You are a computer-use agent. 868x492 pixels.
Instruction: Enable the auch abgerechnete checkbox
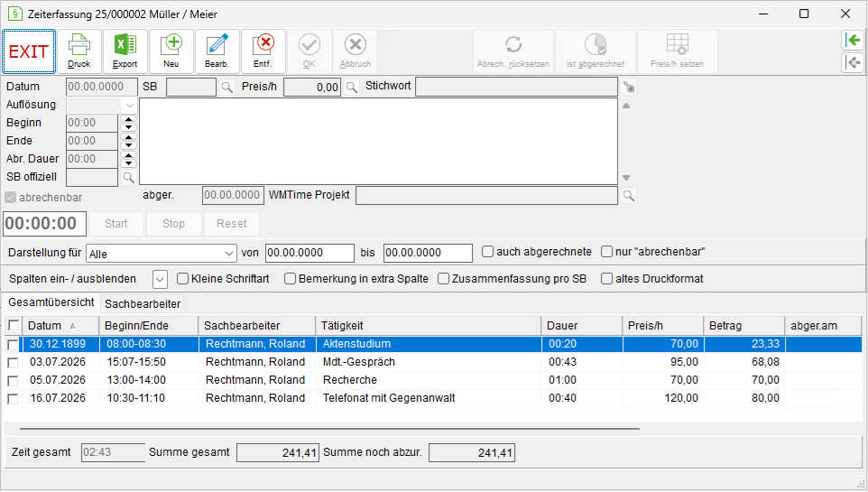click(488, 252)
